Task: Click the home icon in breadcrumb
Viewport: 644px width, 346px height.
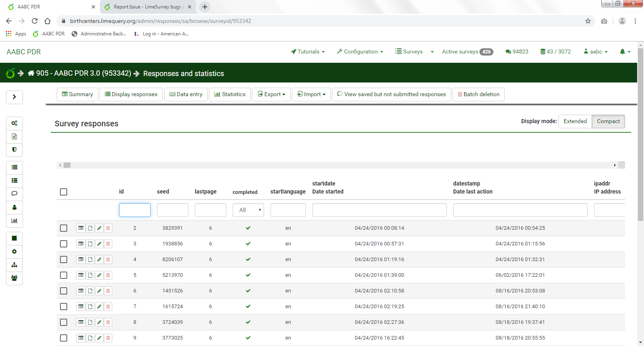Action: tap(31, 73)
